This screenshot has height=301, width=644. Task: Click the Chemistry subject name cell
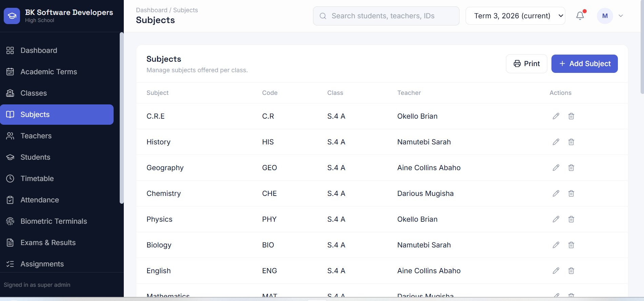coord(163,194)
